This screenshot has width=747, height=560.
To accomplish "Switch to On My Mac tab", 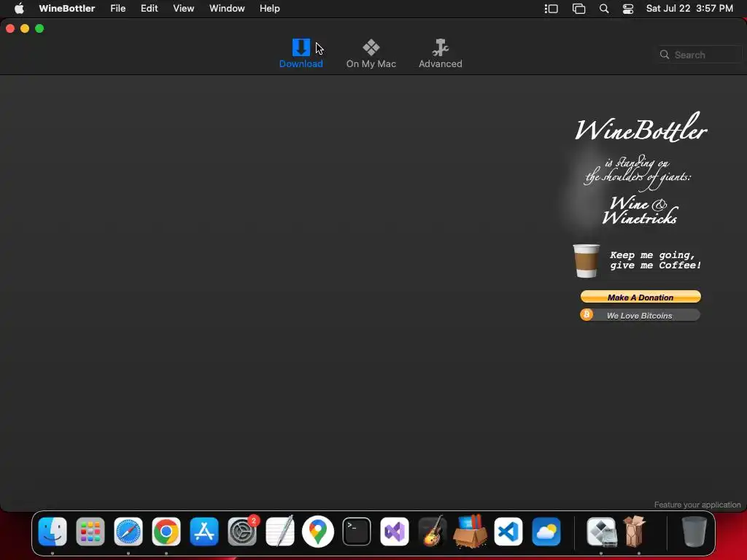I will click(371, 54).
